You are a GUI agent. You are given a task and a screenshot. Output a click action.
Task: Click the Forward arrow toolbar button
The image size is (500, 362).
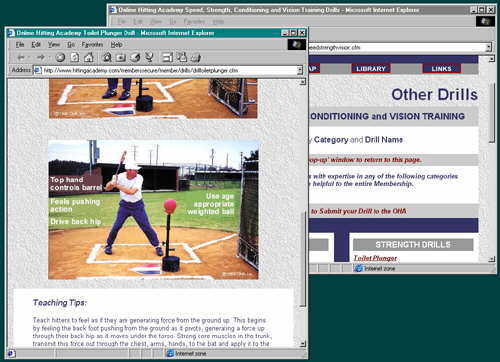pos(41,57)
